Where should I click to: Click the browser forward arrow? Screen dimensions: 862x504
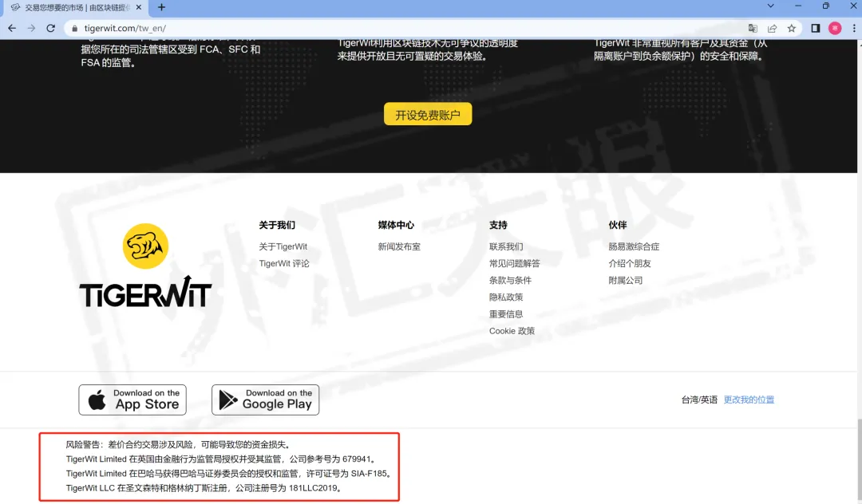pos(31,28)
